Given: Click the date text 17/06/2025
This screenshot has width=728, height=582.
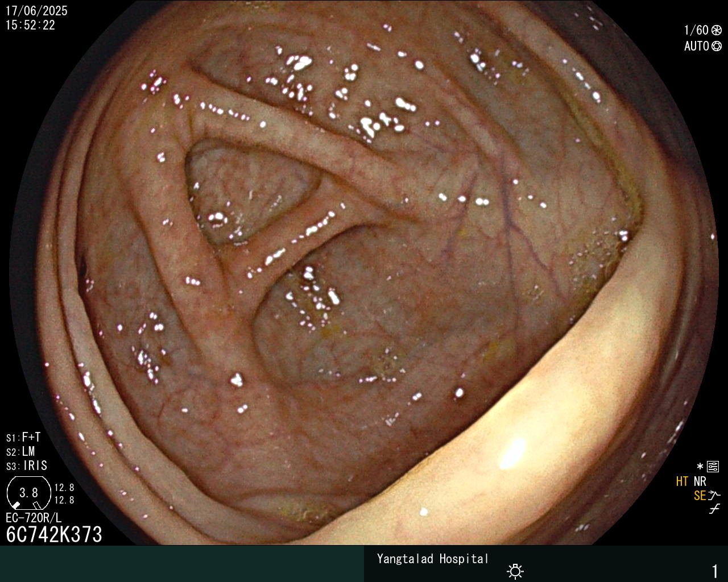Looking at the screenshot, I should 36,11.
